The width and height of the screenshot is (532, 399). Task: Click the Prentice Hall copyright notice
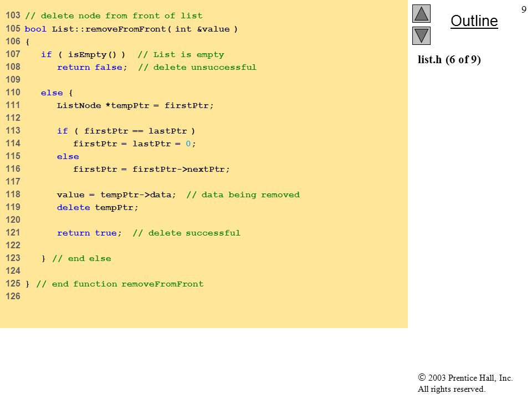(465, 377)
